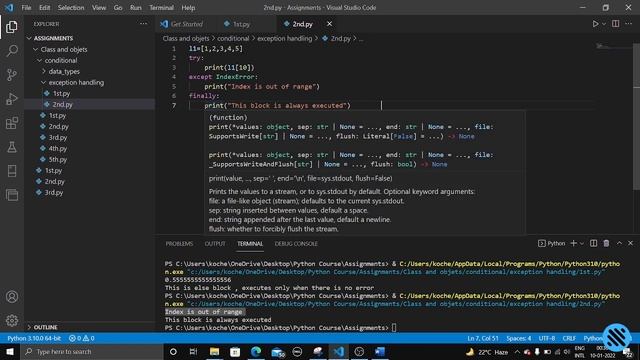Create a new terminal with plus icon
The image size is (640, 360).
click(573, 243)
